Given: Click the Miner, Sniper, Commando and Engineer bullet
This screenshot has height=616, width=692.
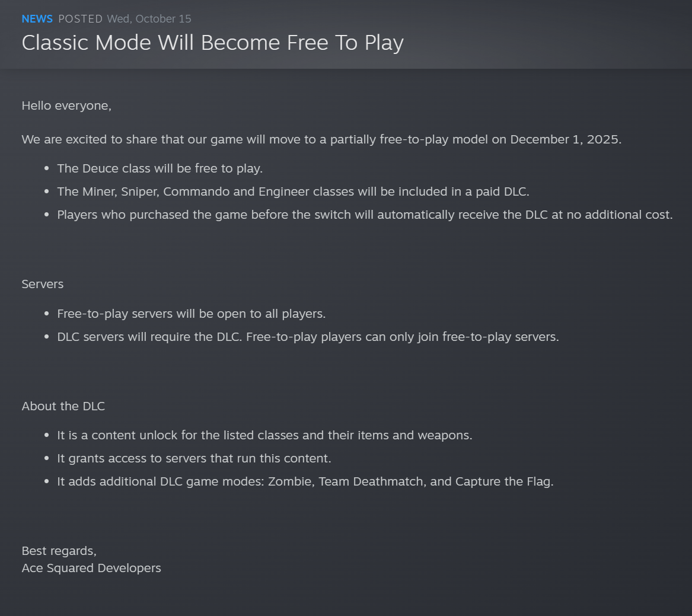Looking at the screenshot, I should tap(293, 191).
